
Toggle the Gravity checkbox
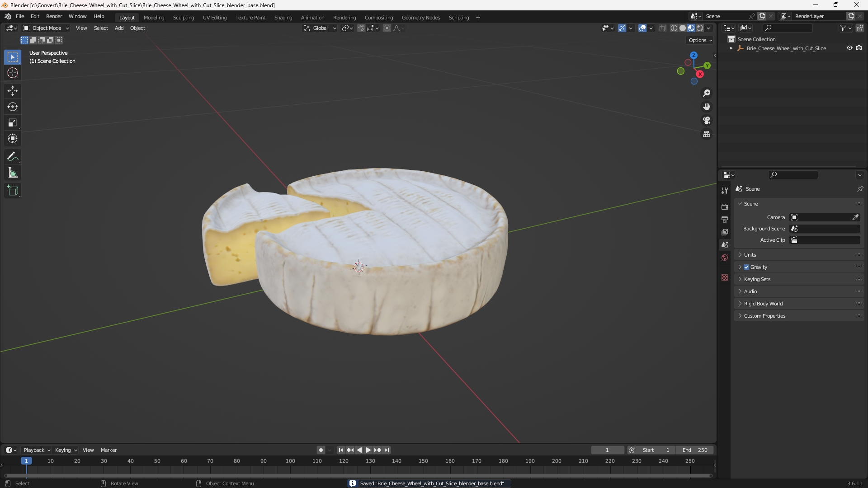pyautogui.click(x=746, y=267)
